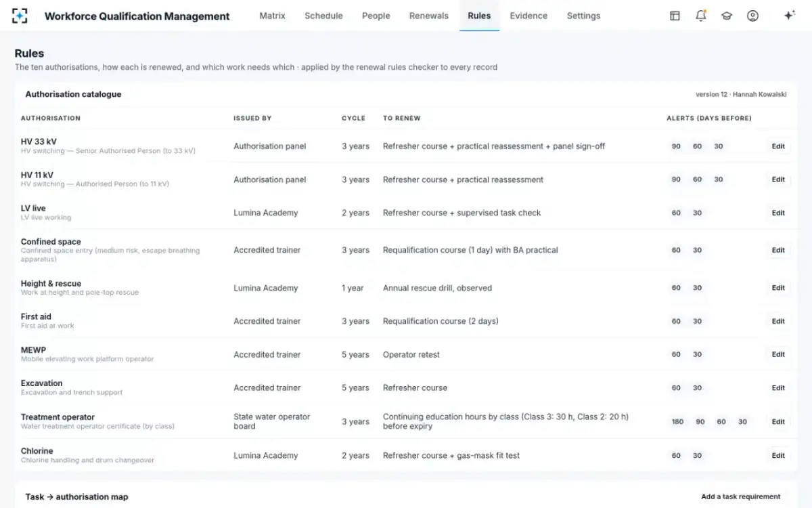Click the app logo icon

[x=20, y=16]
